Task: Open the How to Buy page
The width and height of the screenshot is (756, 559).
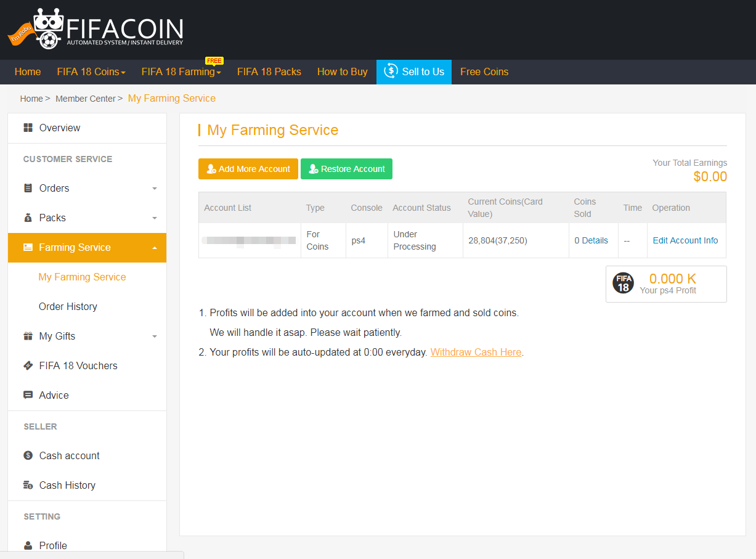Action: [343, 71]
